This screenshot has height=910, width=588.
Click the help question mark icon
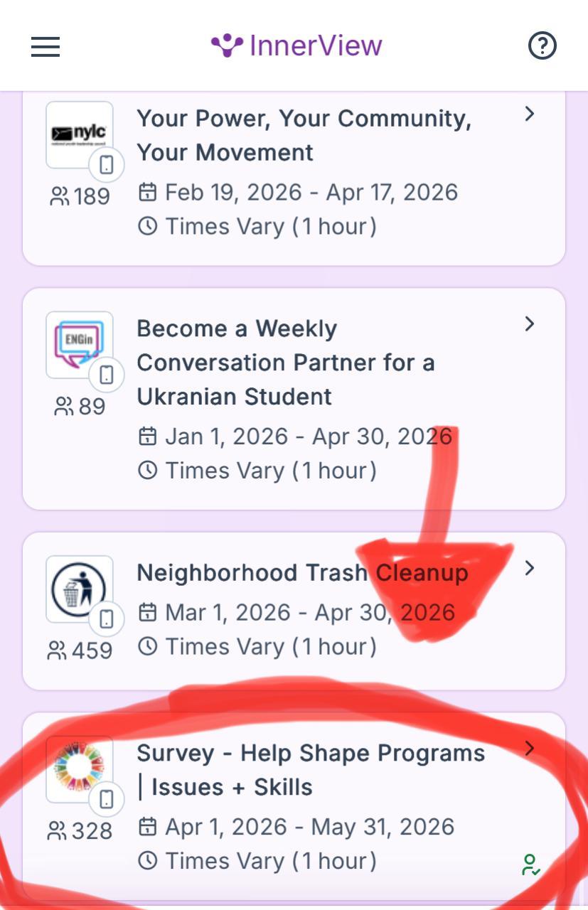click(x=542, y=47)
